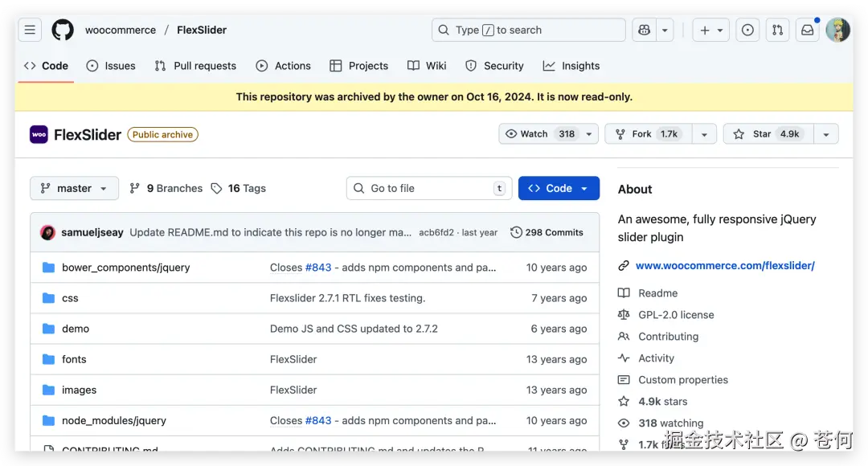Star the FlexSlider repository
Image resolution: width=868 pixels, height=466 pixels.
coord(760,134)
